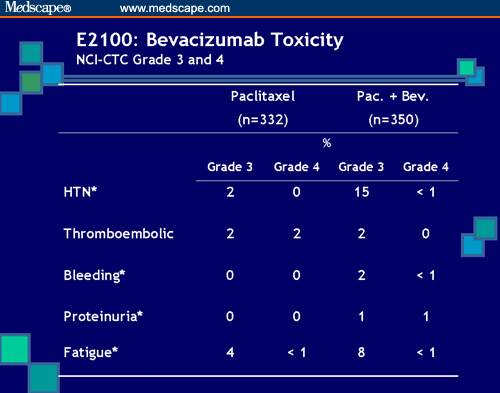The height and width of the screenshot is (393, 500).
Task: Select the HTN value 15
Action: pos(362,192)
